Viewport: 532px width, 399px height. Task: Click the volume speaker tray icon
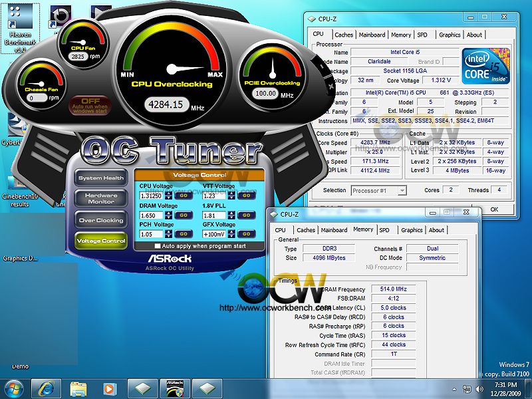pyautogui.click(x=479, y=389)
